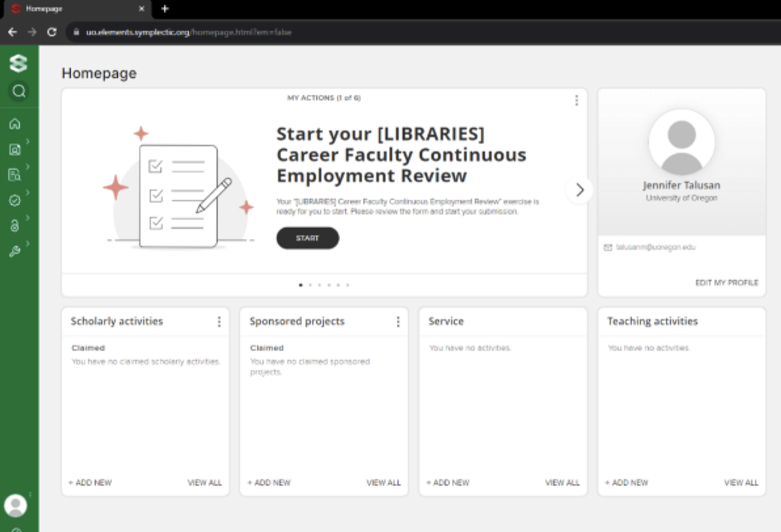This screenshot has height=532, width=781.
Task: Go to next My Actions slide arrow
Action: coord(579,190)
